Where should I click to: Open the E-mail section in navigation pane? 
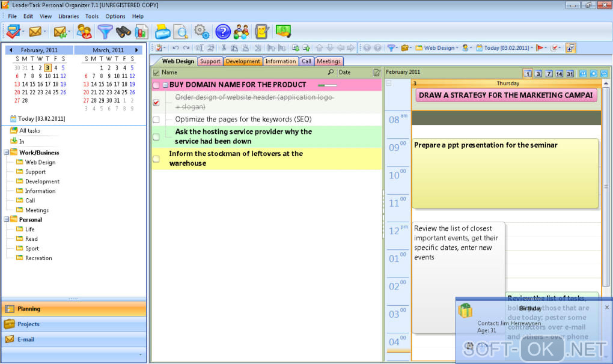point(74,339)
